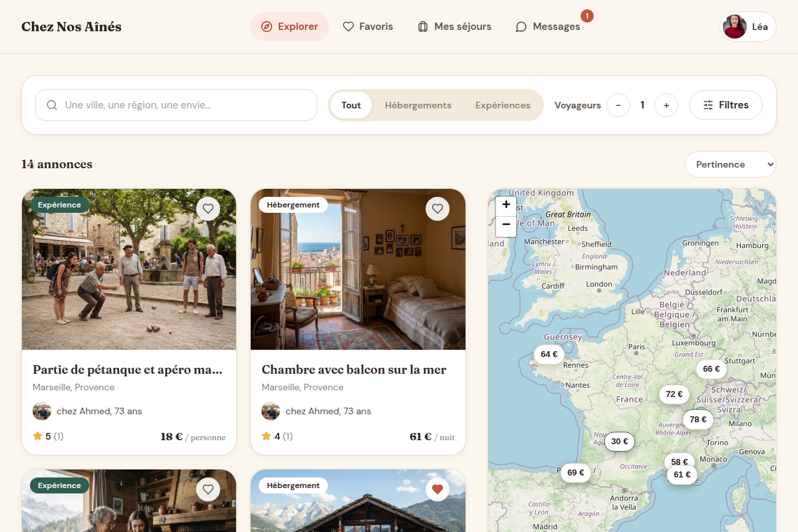This screenshot has height=532, width=798.
Task: Select the Hébergements filter segment
Action: pyautogui.click(x=418, y=105)
